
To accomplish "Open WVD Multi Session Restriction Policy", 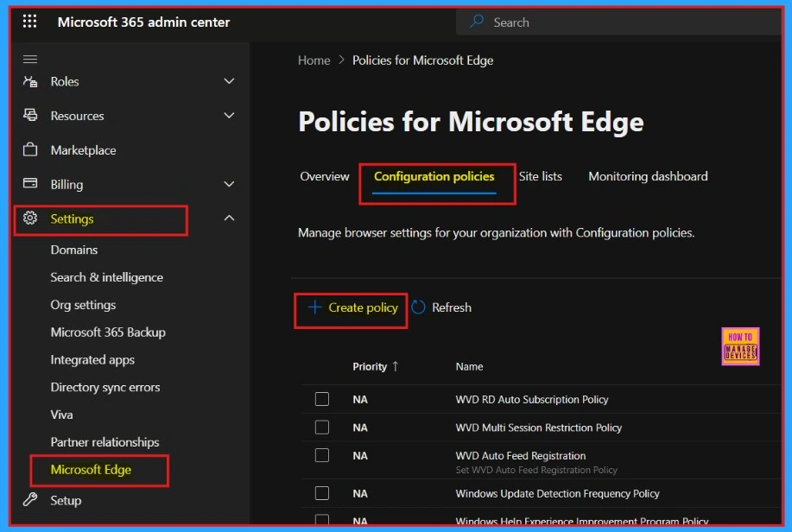I will coord(538,427).
